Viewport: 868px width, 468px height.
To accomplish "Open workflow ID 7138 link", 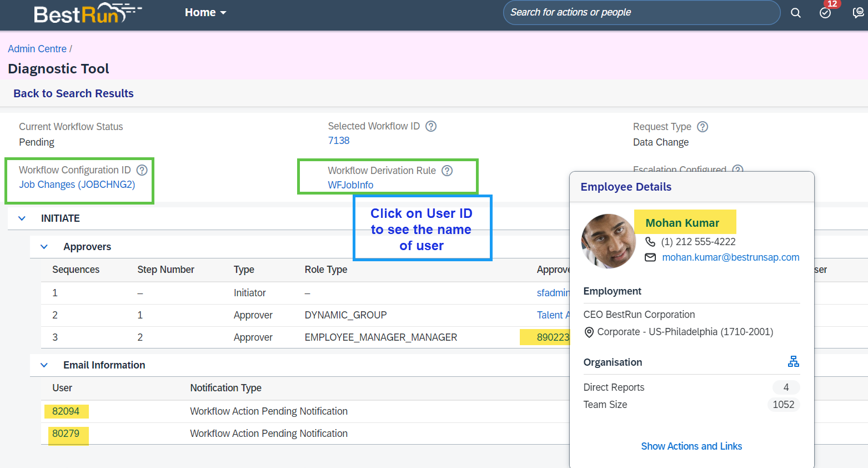I will tap(339, 141).
